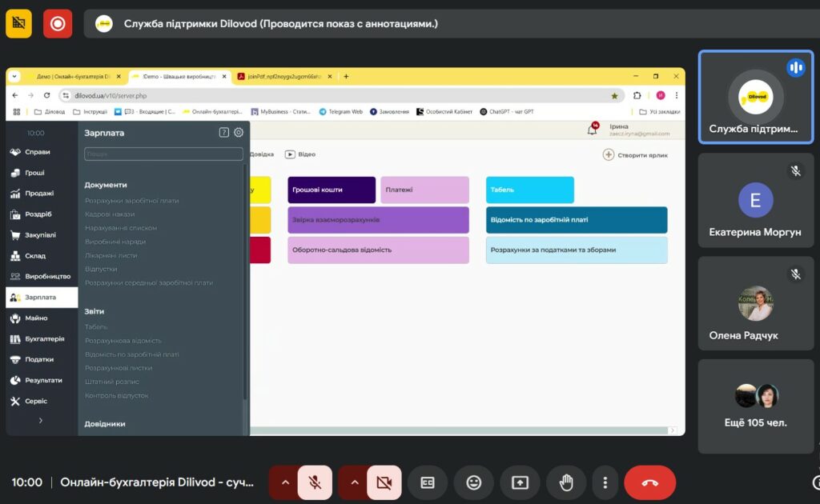Click the Chrome profile avatar icon
The height and width of the screenshot is (504, 820).
661,95
